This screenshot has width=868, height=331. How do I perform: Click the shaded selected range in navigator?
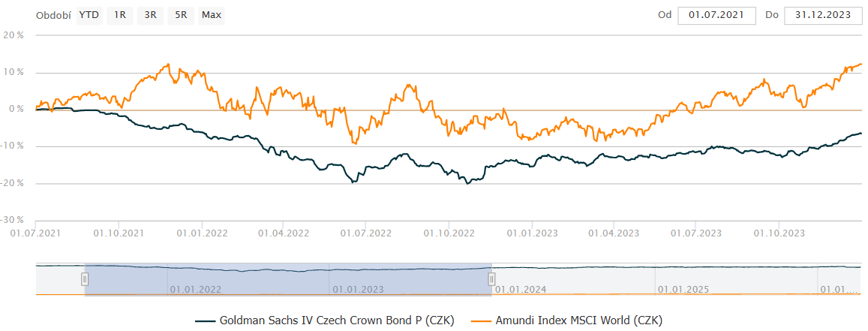click(288, 279)
